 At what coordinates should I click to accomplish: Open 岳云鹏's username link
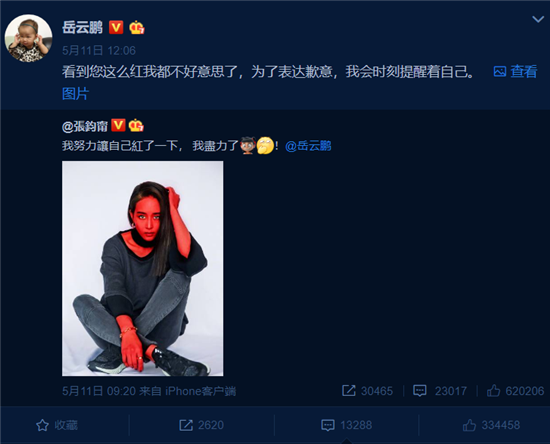click(x=82, y=27)
